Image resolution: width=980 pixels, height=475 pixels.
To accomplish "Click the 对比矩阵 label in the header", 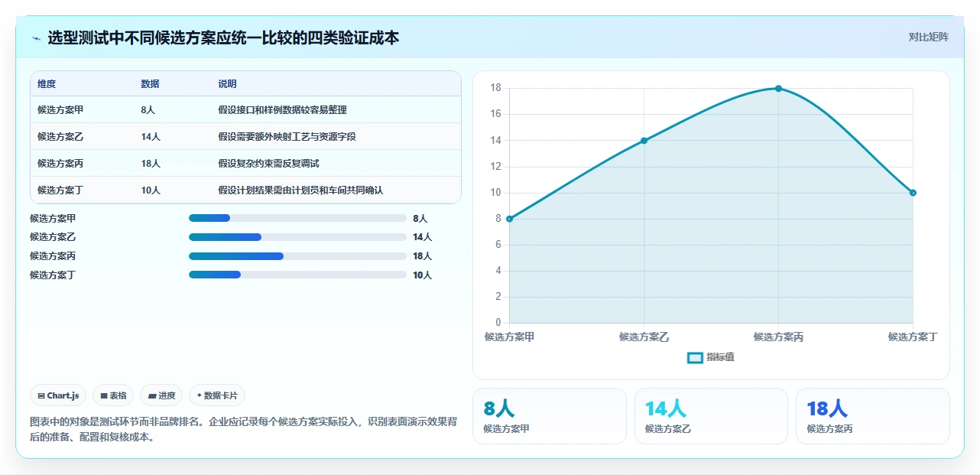I will click(928, 37).
